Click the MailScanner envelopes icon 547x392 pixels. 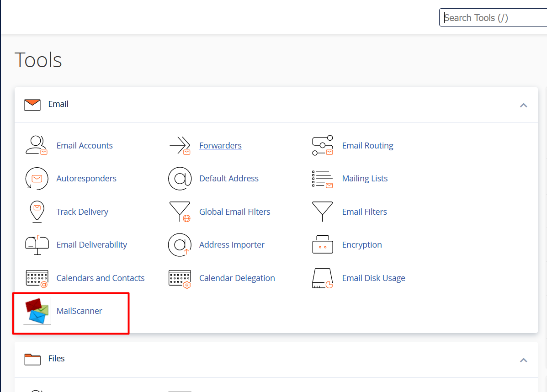coord(37,311)
